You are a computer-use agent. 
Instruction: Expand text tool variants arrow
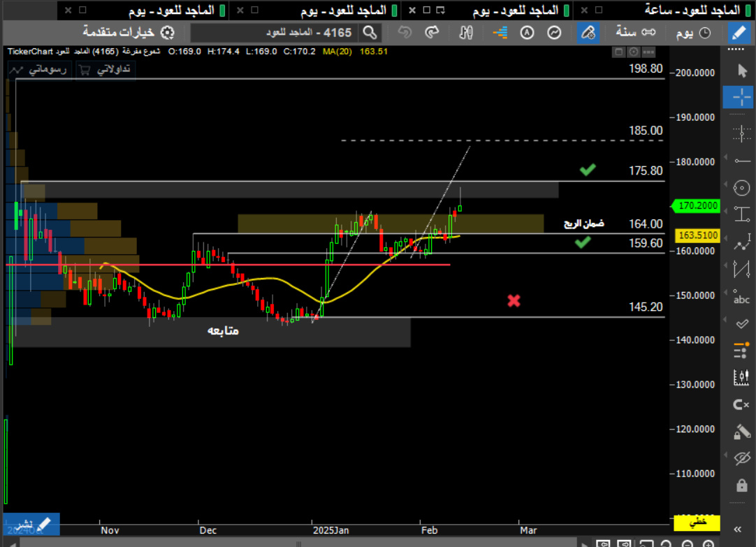726,293
